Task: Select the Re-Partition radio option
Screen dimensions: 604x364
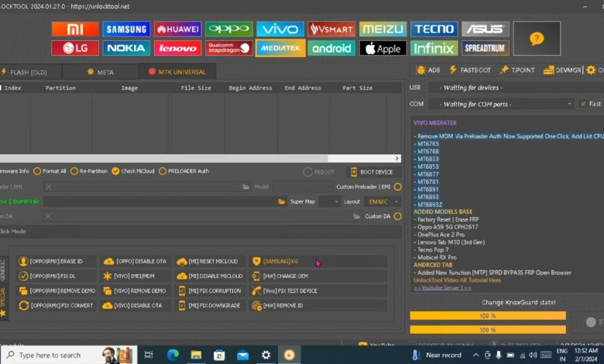Action: pos(89,171)
